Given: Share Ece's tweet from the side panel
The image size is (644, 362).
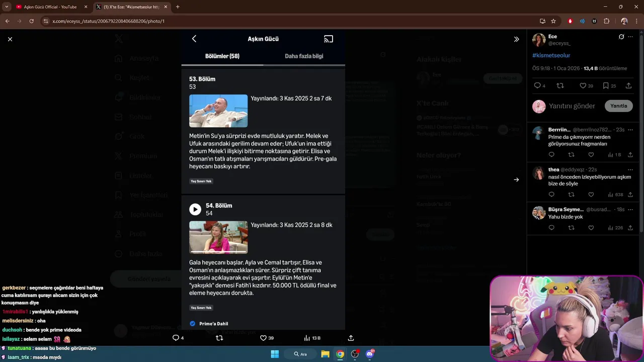Looking at the screenshot, I should pos(628,86).
